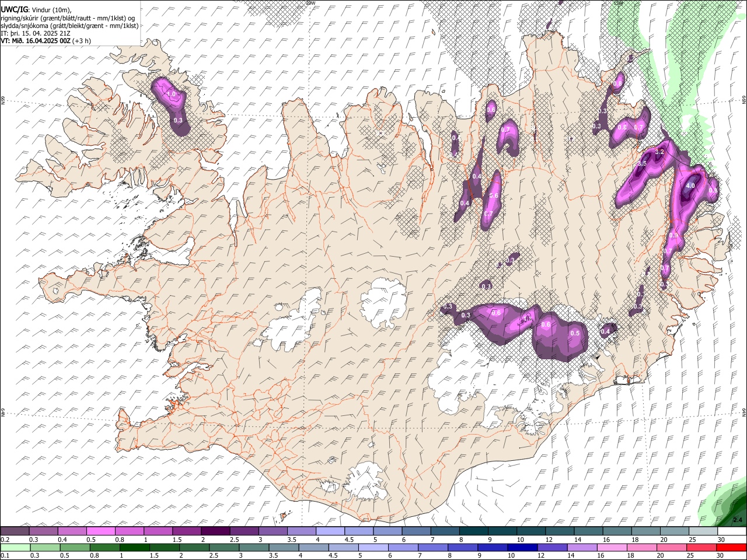This screenshot has height=560, width=747.
Task: Click the lightest green rain swatch above the 0.1 label
Action: [x=15, y=547]
